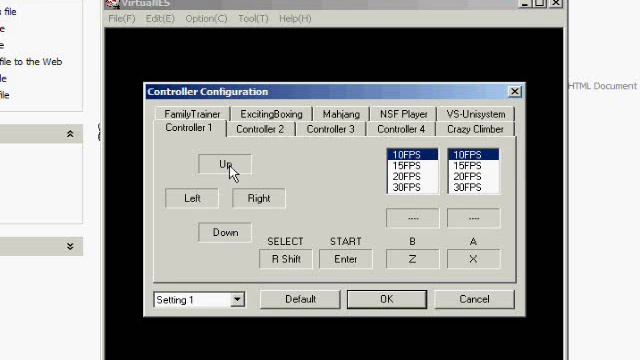
Task: Click the Right direction key button
Action: (259, 198)
